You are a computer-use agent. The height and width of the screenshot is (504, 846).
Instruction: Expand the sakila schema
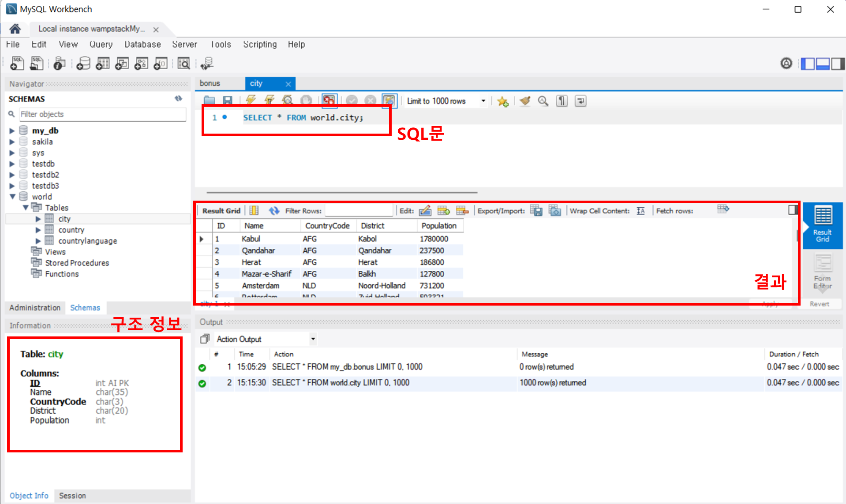pos(12,142)
